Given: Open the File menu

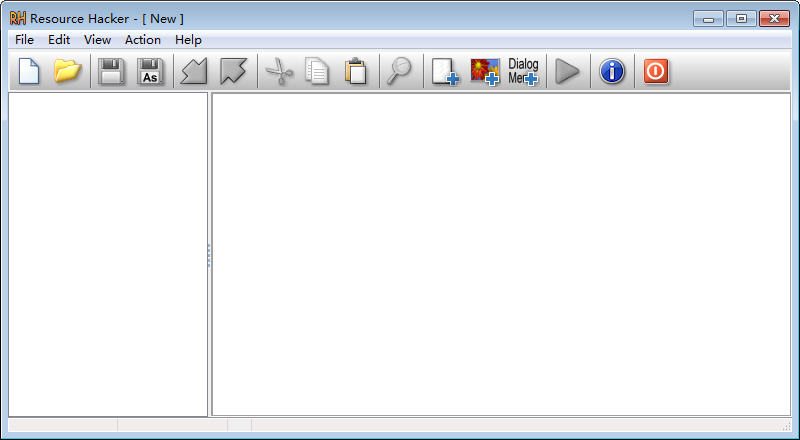Looking at the screenshot, I should [24, 40].
